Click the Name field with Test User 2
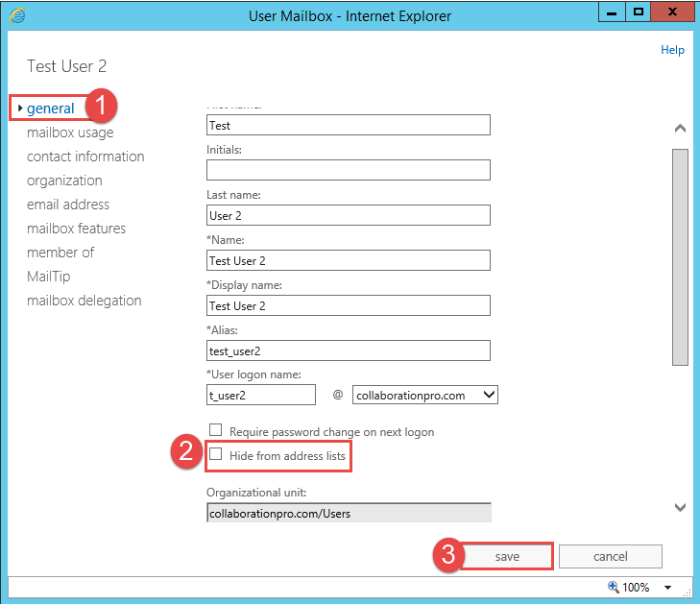Screen dimensions: 700x604 pos(349,260)
